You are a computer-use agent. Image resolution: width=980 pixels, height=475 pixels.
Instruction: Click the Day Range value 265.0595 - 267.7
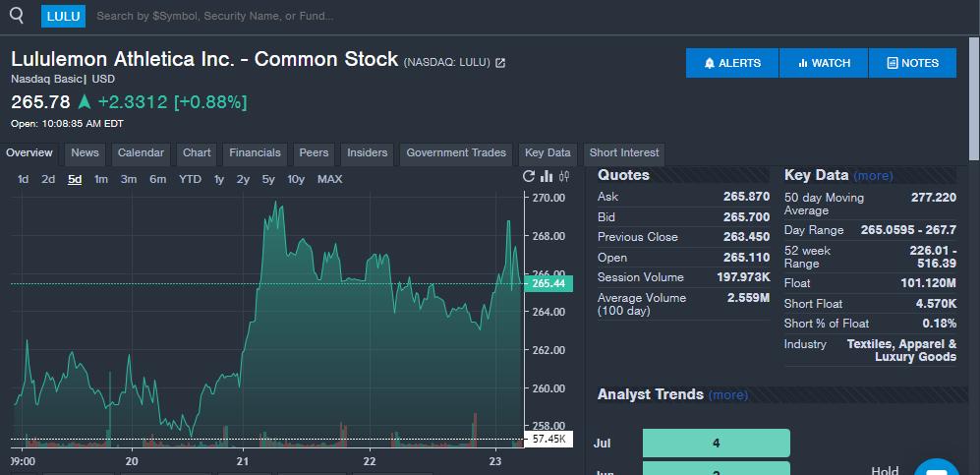pos(908,230)
